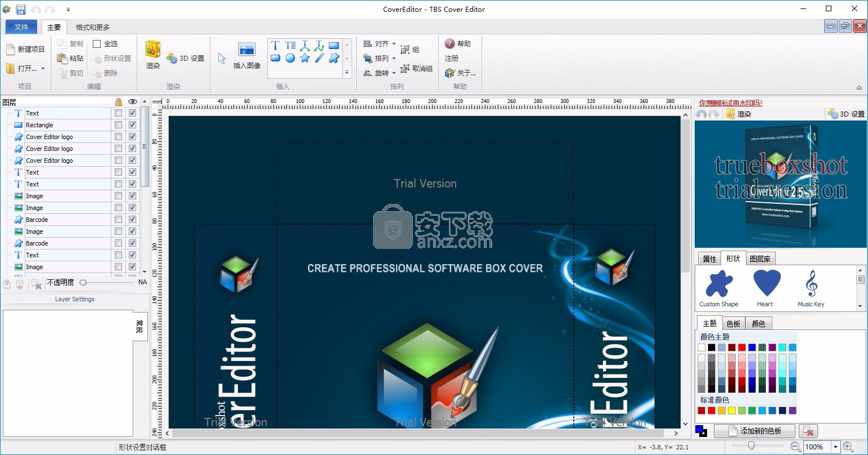Select the pointer selection tool
The image size is (868, 455).
click(x=222, y=59)
